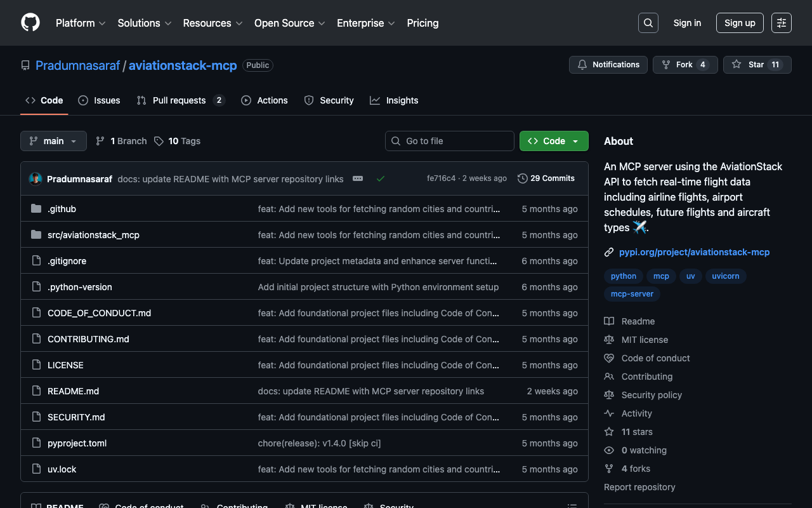Expand the Platform navigation menu

point(80,23)
